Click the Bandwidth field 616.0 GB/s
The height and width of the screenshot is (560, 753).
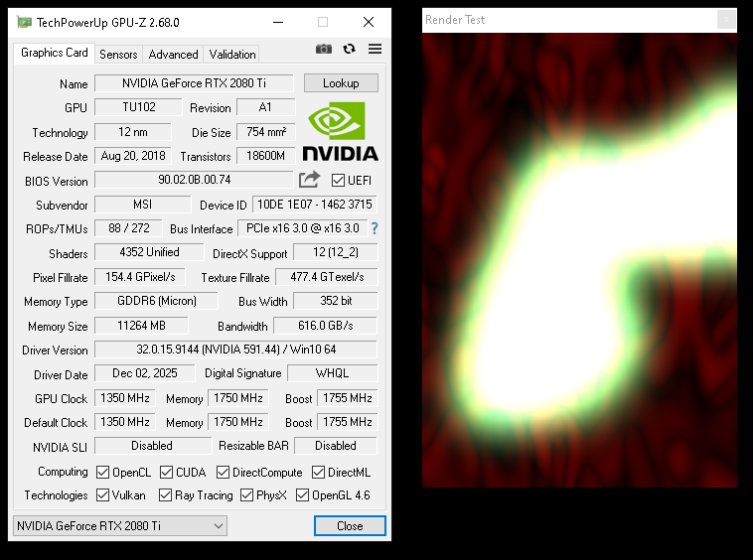326,326
